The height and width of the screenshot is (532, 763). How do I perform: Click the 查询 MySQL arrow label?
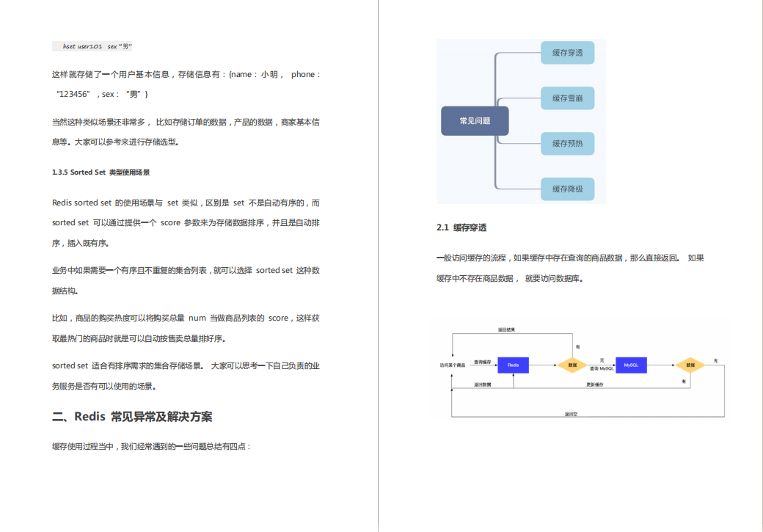point(602,368)
